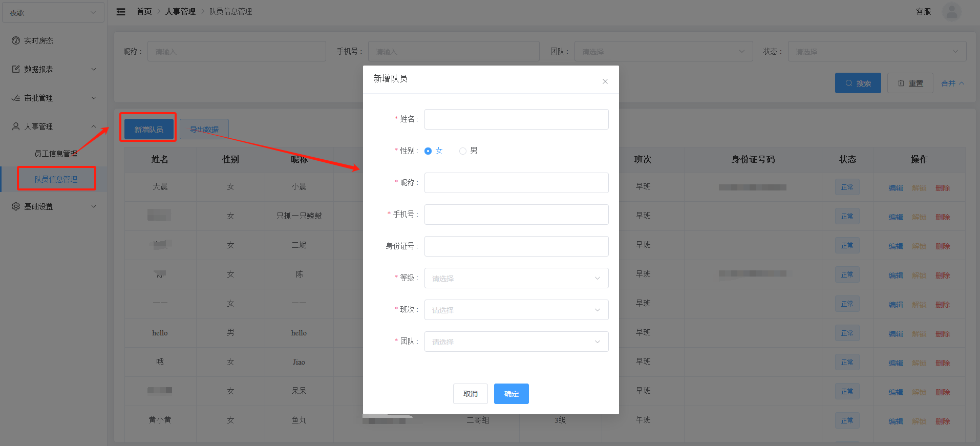980x446 pixels.
Task: Click 正常 status tag in 黄小黄 row
Action: pos(847,420)
